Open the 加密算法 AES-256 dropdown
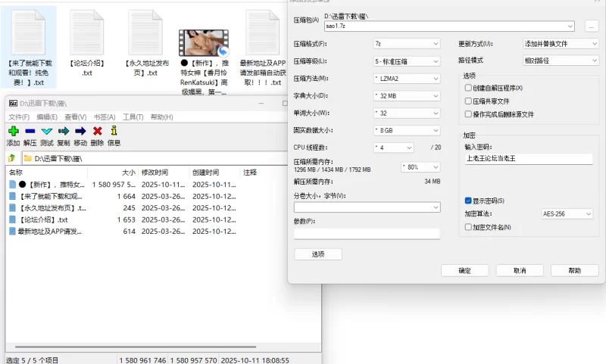The image size is (606, 364). pos(568,214)
